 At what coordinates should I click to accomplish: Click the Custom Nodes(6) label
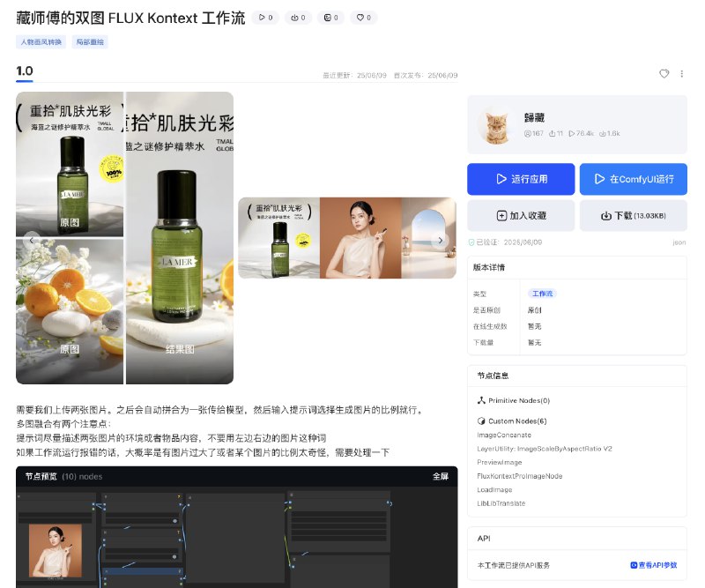[517, 421]
